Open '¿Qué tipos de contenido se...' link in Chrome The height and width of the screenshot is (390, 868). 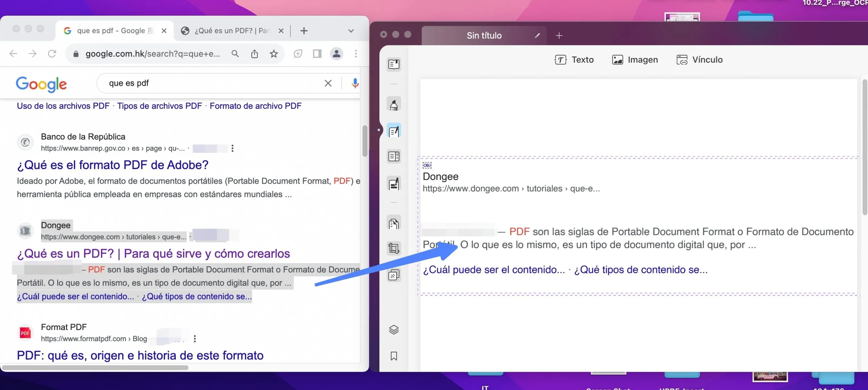click(x=197, y=296)
